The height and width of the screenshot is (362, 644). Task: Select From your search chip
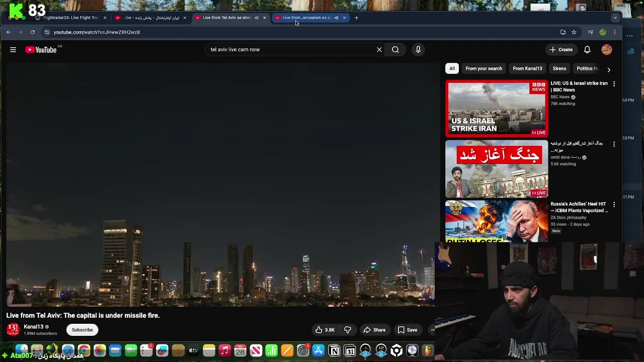[484, 68]
